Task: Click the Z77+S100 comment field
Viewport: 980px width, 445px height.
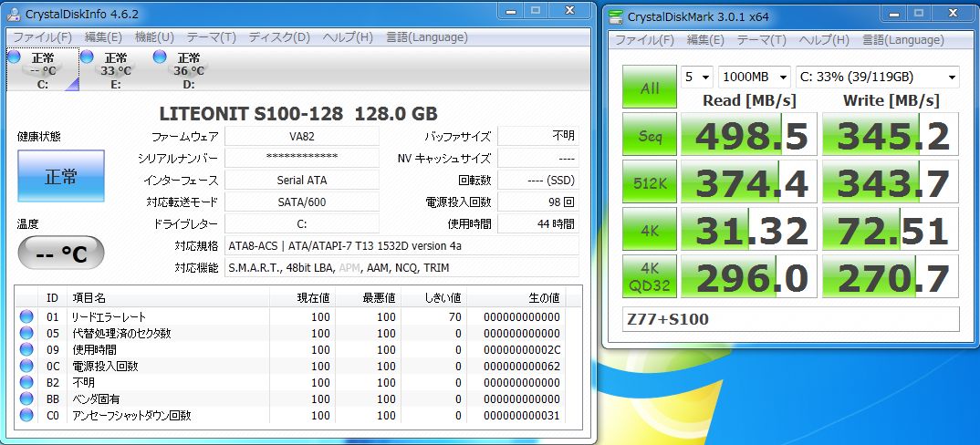Action: coord(790,319)
